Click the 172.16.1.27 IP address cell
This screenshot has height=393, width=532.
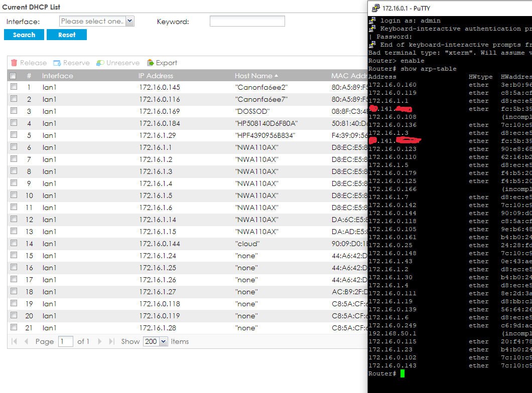(x=158, y=292)
